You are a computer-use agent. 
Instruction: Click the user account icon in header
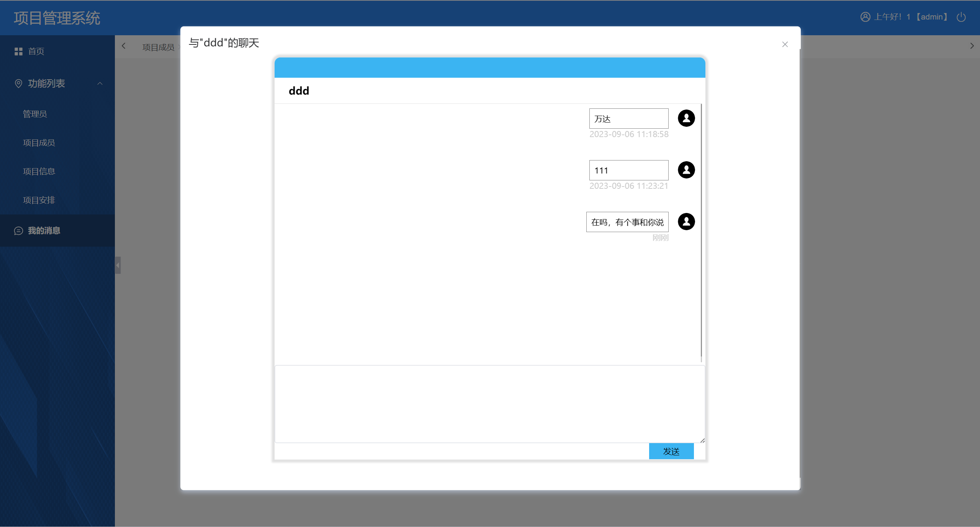pyautogui.click(x=865, y=17)
